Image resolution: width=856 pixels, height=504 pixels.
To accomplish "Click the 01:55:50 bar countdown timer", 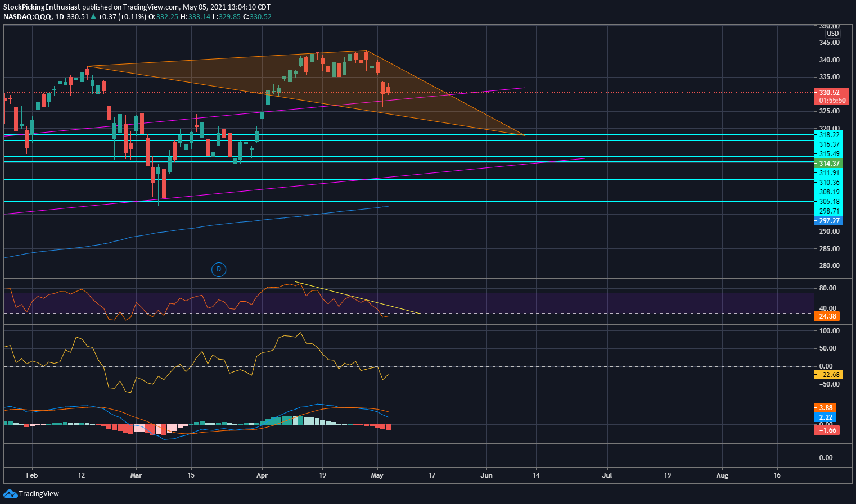I will (832, 101).
